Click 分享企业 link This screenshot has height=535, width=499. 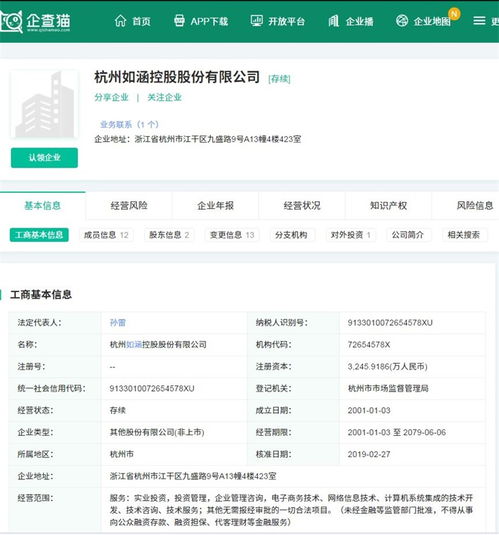(111, 98)
